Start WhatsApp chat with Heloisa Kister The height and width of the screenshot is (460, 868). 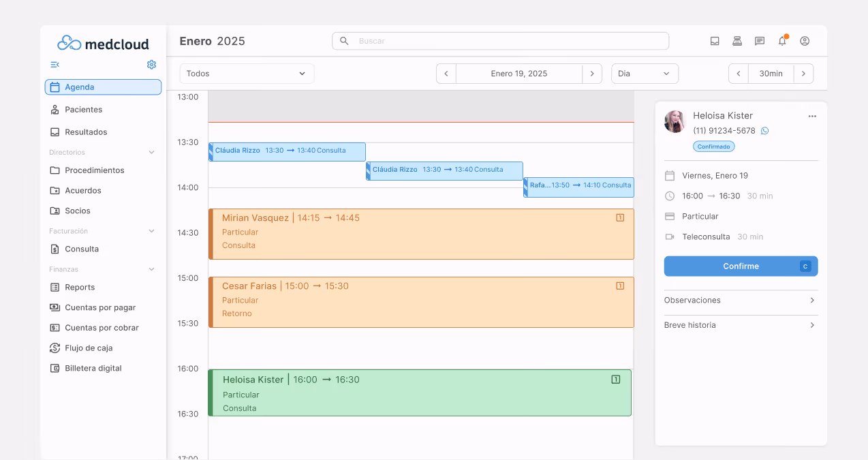(764, 130)
